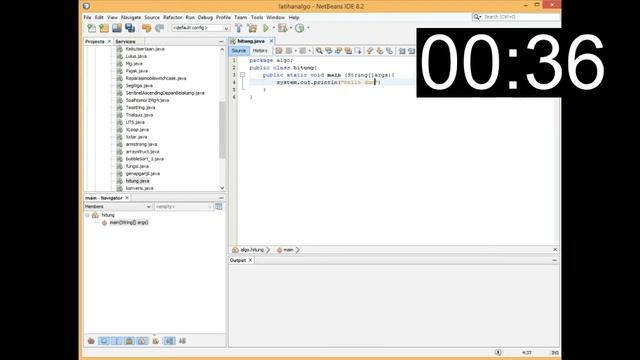This screenshot has height=360, width=640.
Task: Toggle Show Static Members in Navigator
Action: coord(117,341)
